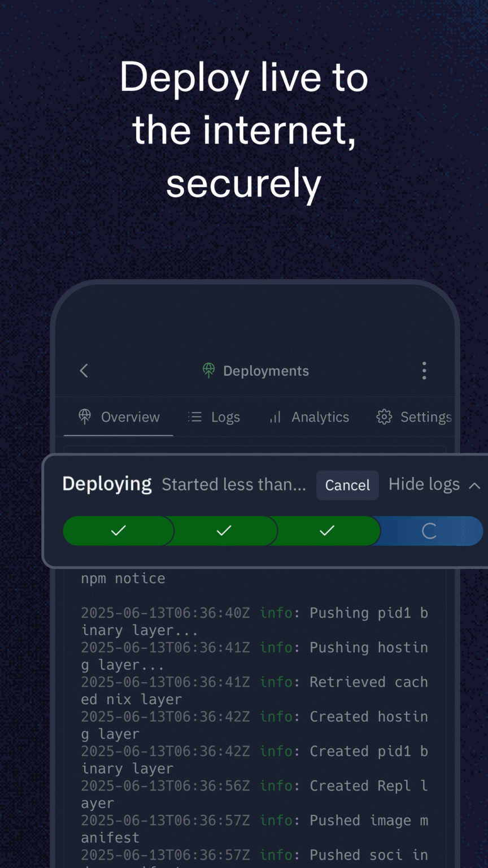
Task: Select the Overview tab icon
Action: (x=84, y=416)
